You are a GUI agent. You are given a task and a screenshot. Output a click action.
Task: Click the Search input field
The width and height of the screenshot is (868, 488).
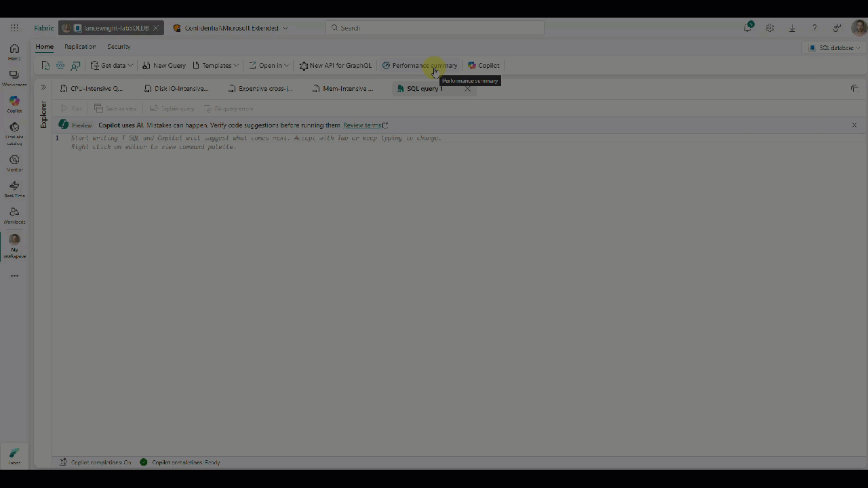(435, 28)
